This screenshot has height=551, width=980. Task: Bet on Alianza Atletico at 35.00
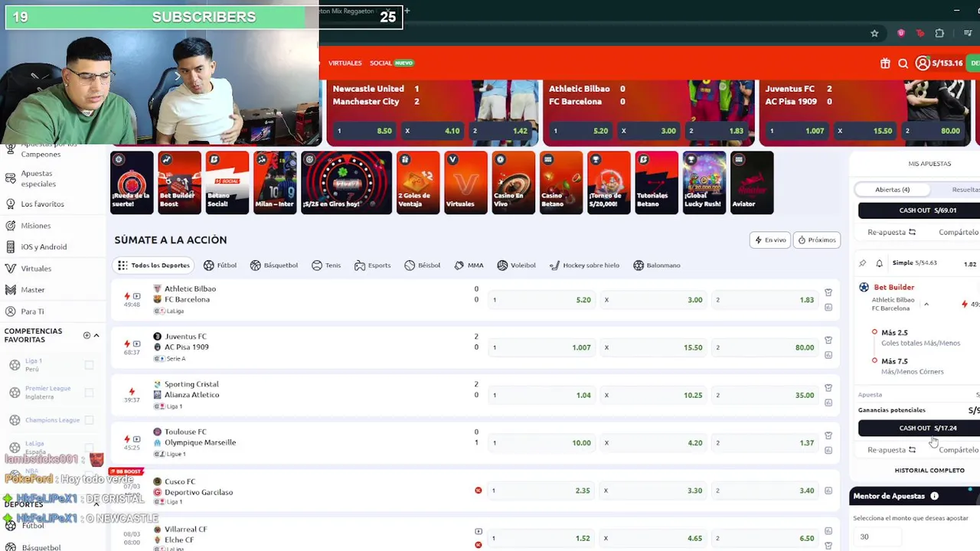(766, 395)
